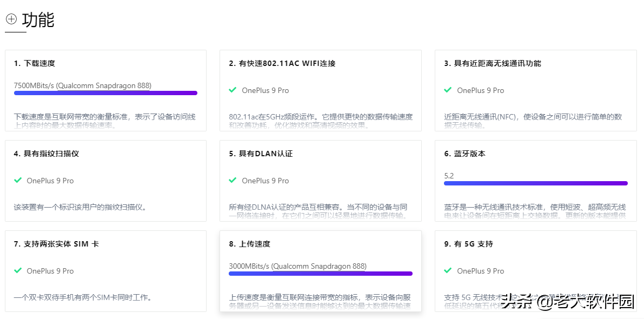Open the '1. 下载速度' card title
This screenshot has width=644, height=319.
point(35,63)
